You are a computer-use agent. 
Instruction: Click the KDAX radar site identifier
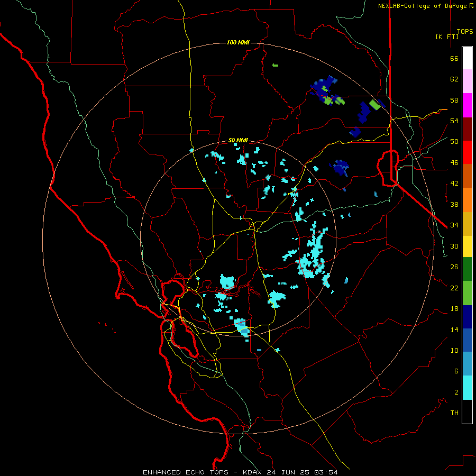[253, 472]
